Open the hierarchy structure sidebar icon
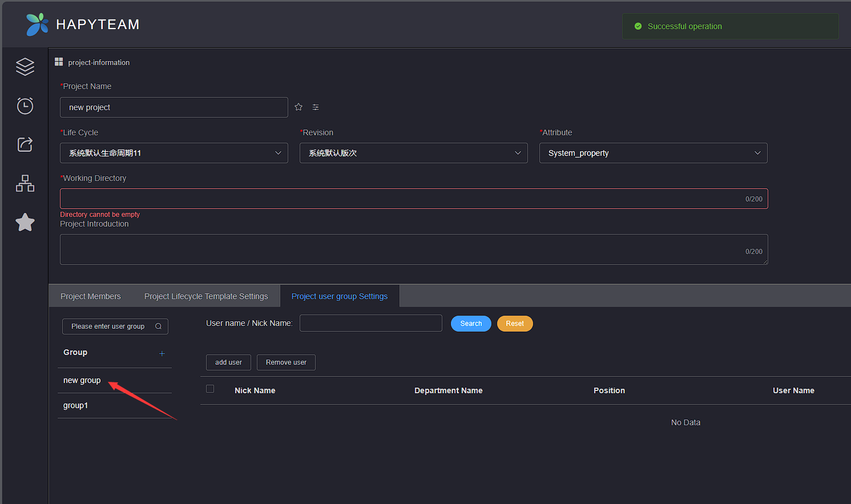The width and height of the screenshot is (851, 504). [x=25, y=183]
